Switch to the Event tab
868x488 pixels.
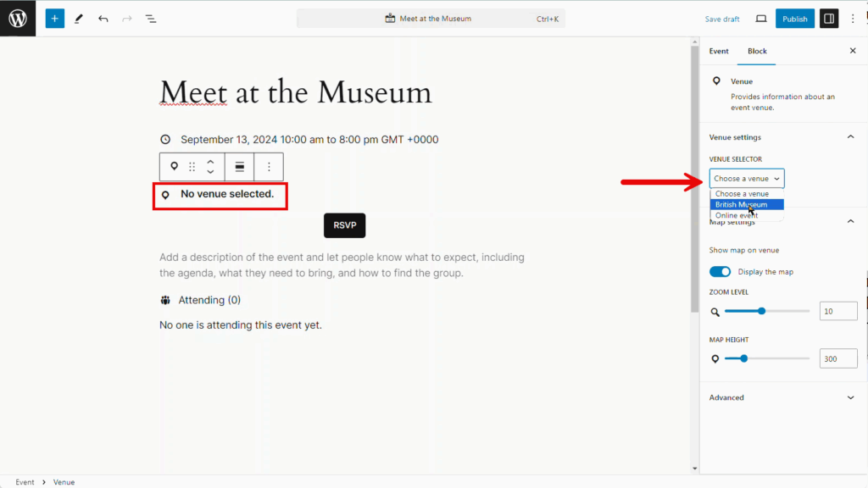719,51
